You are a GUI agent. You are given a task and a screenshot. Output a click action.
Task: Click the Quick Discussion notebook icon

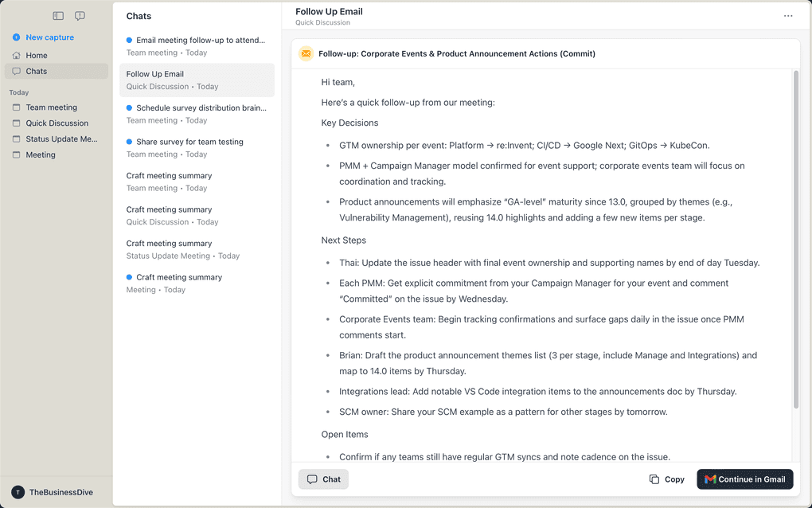(17, 123)
